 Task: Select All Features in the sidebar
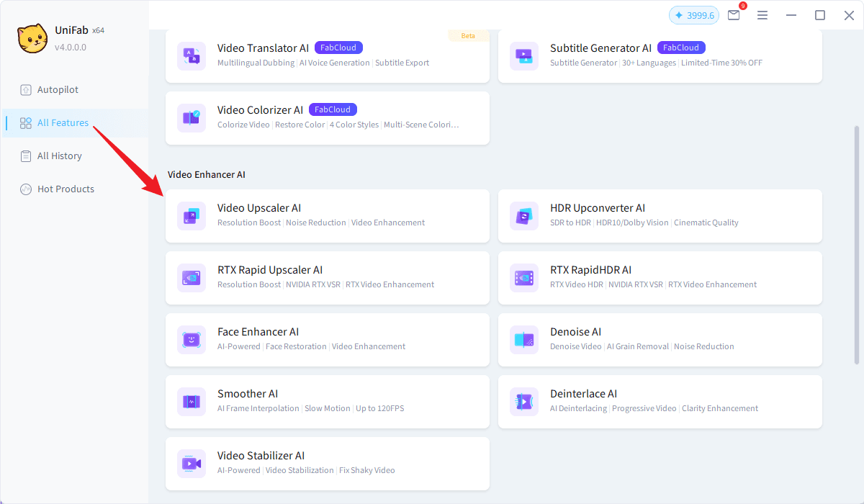tap(63, 123)
